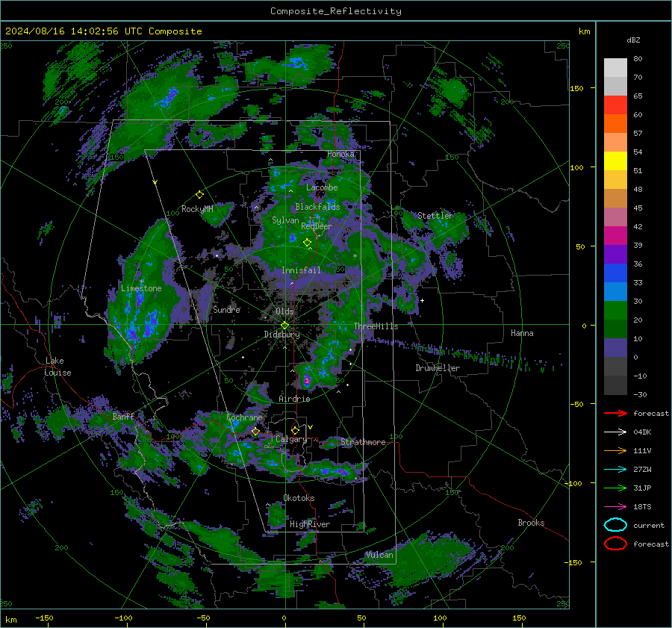Click the yellow diamond marker below RedDeer
The height and width of the screenshot is (628, 672).
pyautogui.click(x=307, y=243)
